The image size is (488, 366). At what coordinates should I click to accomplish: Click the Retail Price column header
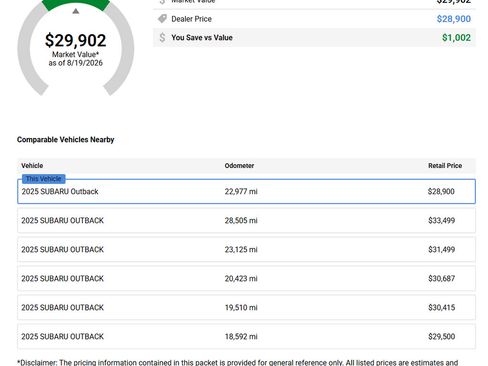445,166
